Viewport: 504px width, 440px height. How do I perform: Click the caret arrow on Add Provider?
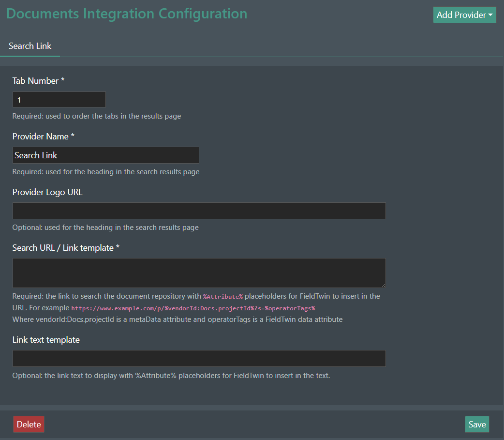tap(490, 15)
